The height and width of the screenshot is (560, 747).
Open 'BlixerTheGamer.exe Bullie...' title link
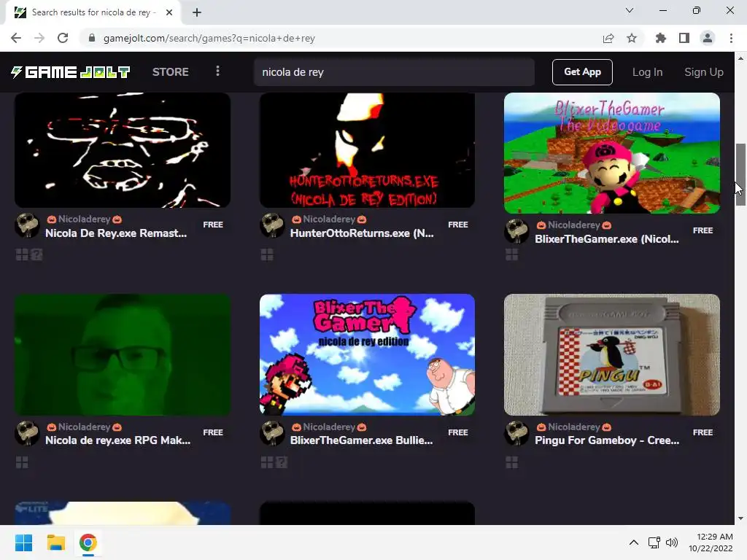point(361,440)
